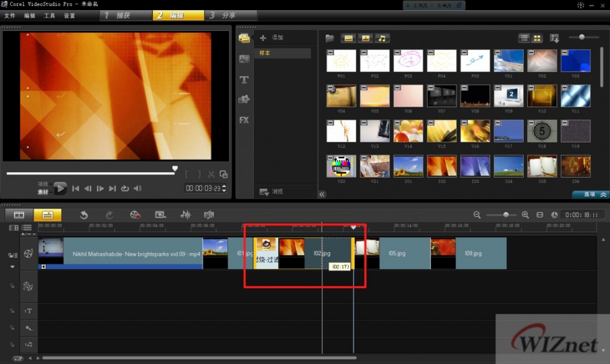Expand the track arrow below track manager
The height and width of the screenshot is (364, 610).
point(12,266)
